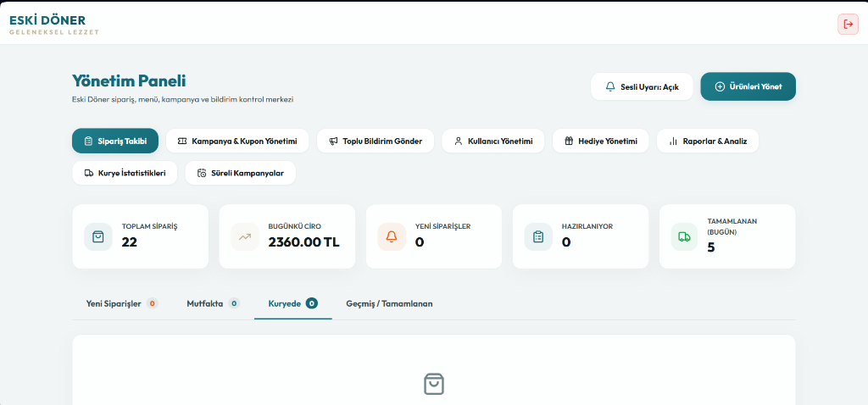Click the HAZIRLANIYOR card label

point(587,226)
